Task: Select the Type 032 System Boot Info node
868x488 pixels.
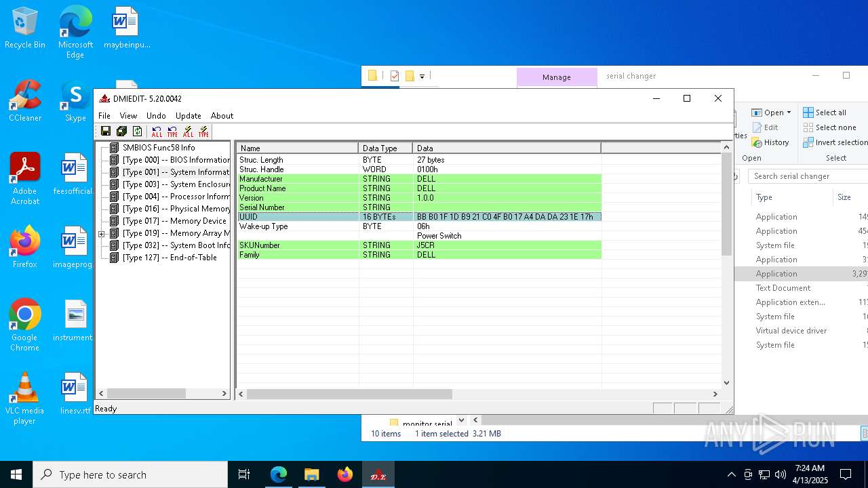Action: pos(176,245)
